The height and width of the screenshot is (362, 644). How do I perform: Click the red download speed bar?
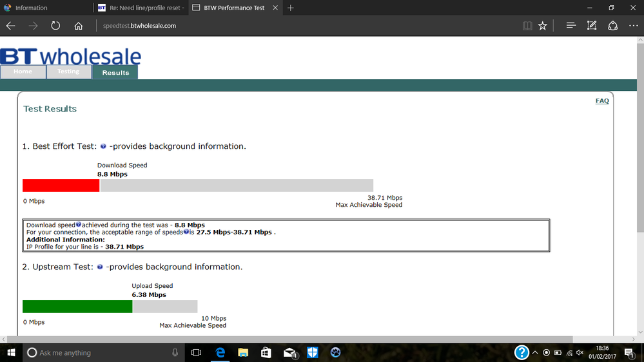61,186
